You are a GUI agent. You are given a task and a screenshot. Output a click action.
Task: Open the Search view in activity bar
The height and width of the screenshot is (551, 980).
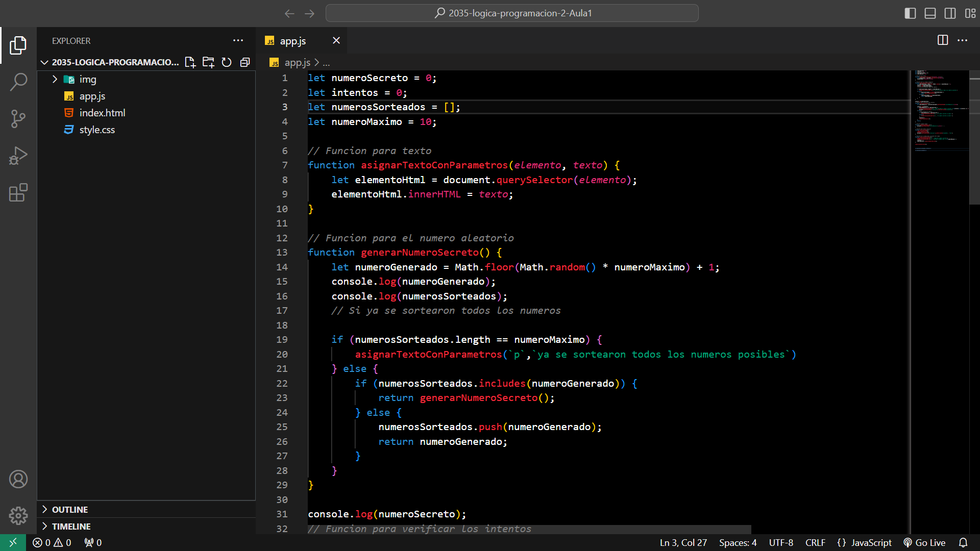(x=18, y=82)
